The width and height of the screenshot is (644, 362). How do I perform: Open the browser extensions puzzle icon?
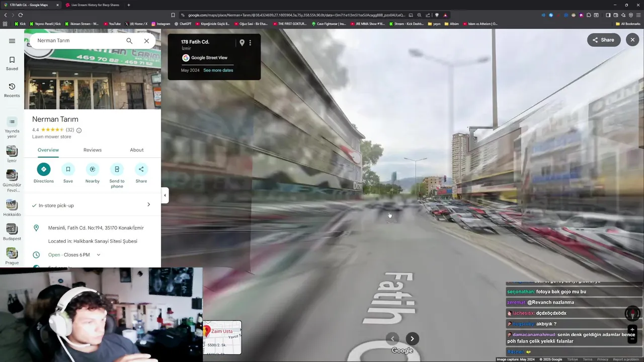coord(589,15)
